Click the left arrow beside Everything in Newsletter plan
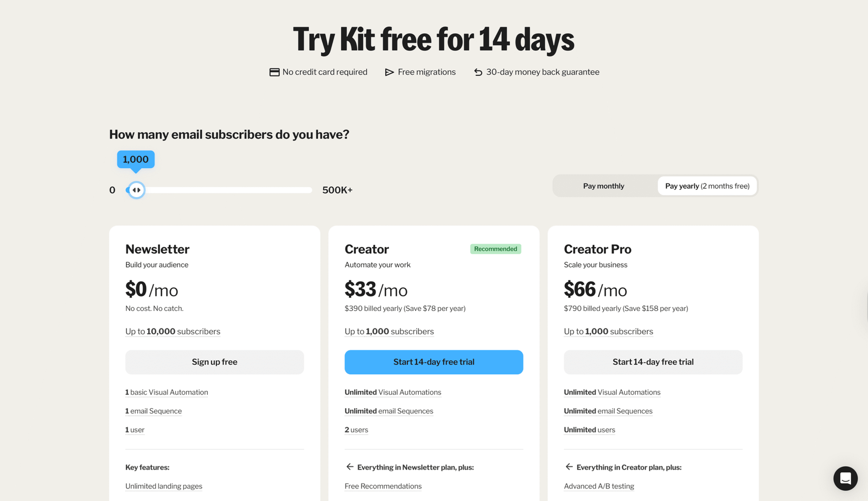 350,467
